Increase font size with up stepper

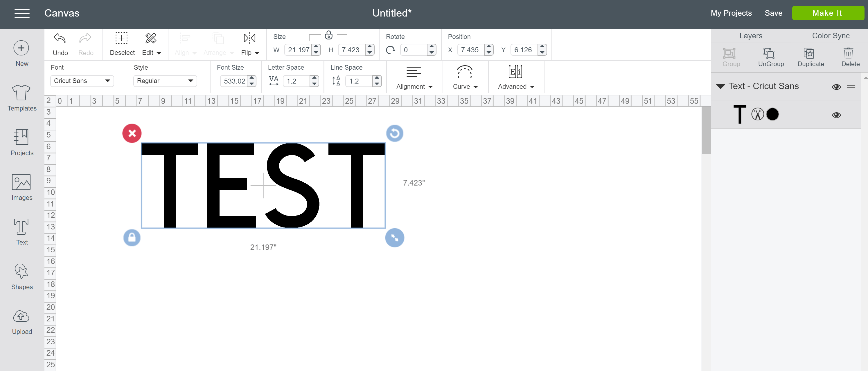(252, 78)
